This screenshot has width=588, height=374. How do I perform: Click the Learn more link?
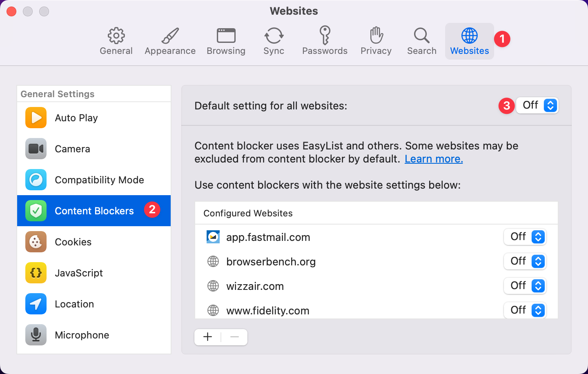pyautogui.click(x=434, y=159)
